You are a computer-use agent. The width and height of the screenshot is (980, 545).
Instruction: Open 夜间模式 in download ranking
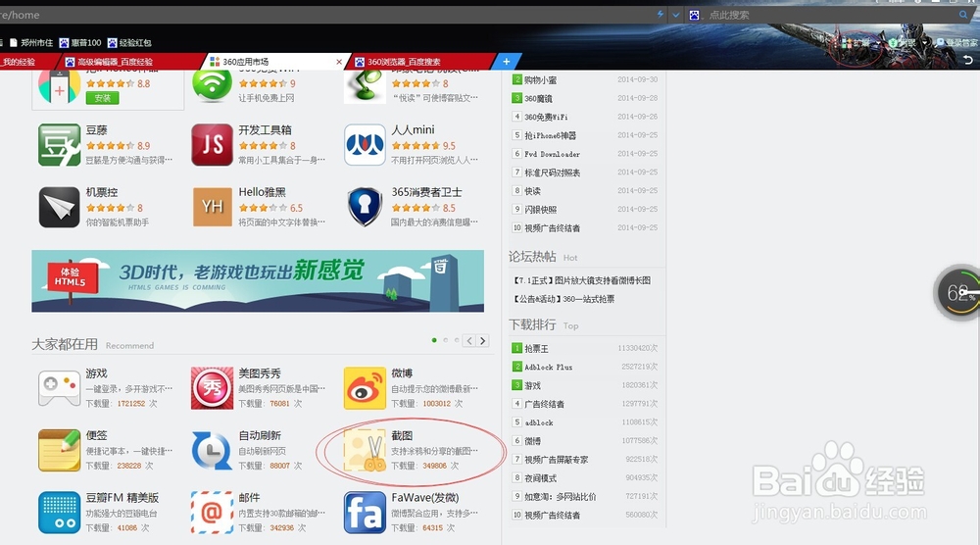point(540,477)
